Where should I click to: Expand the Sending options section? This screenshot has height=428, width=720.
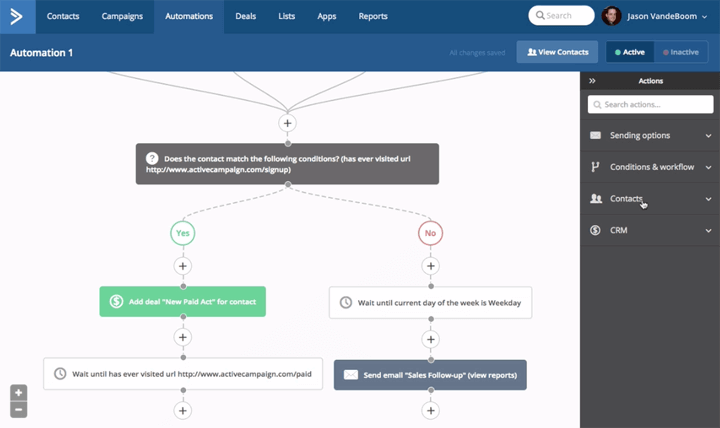(x=650, y=135)
